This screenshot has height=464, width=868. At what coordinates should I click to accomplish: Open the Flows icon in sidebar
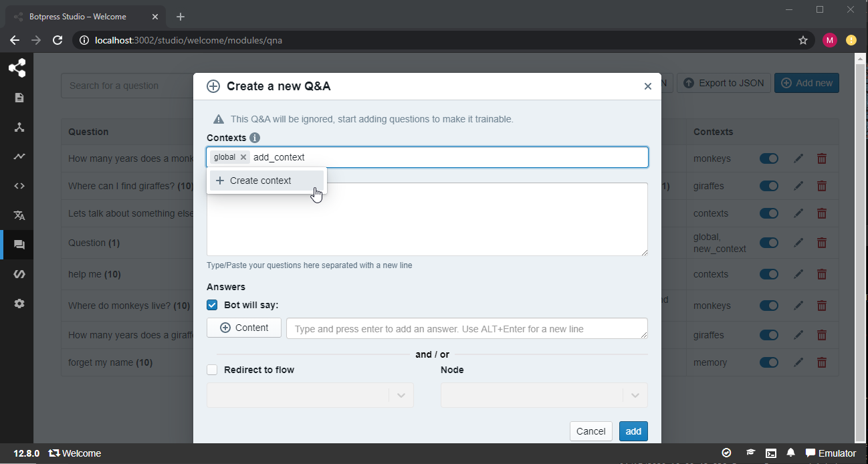coord(19,127)
